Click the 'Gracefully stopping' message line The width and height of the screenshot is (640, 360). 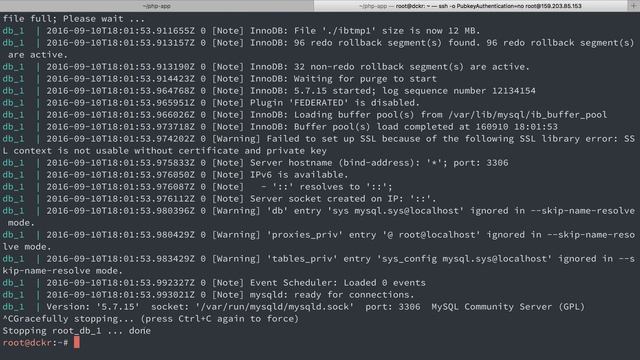(x=151, y=319)
